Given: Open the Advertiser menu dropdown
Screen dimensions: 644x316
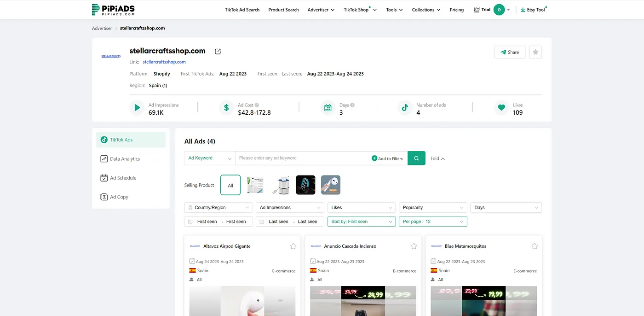Looking at the screenshot, I should pos(321,10).
